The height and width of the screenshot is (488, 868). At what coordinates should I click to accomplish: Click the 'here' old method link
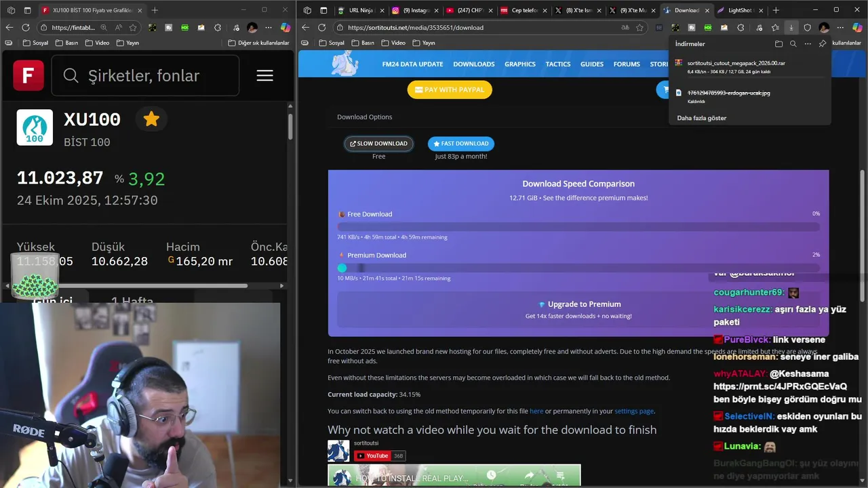pyautogui.click(x=536, y=411)
